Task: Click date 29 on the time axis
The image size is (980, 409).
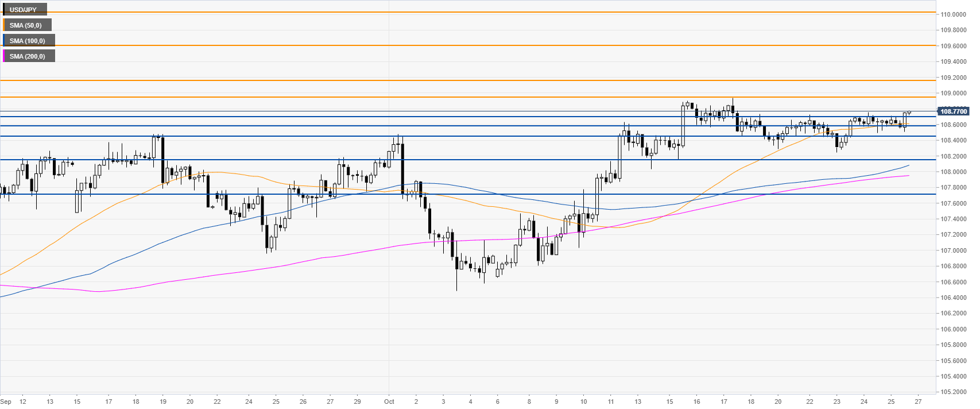Action: coord(357,402)
